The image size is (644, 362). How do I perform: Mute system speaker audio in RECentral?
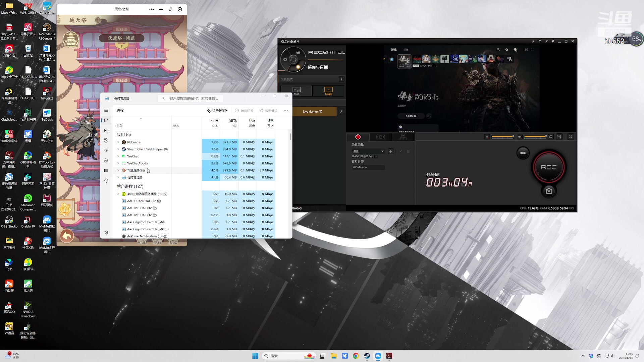coord(520,137)
